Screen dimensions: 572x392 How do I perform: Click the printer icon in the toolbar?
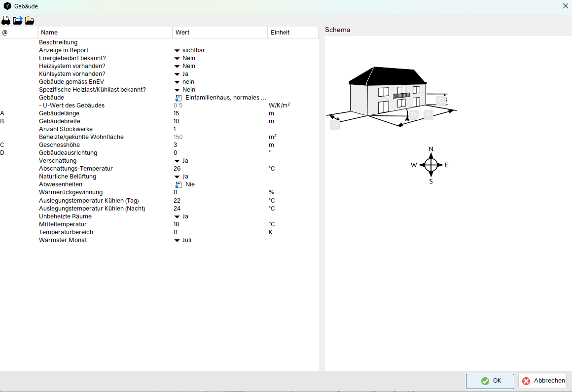coord(6,20)
